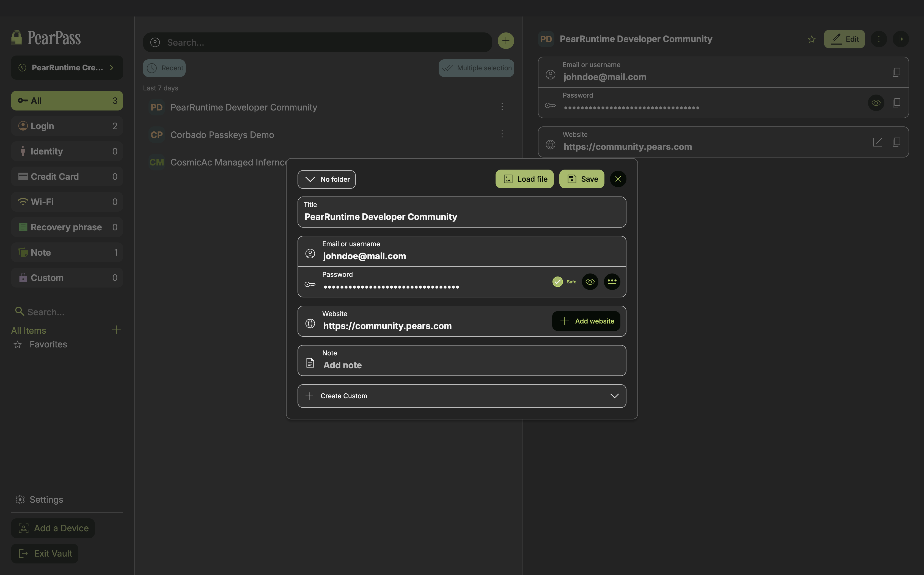Select the Recovery phrase category
This screenshot has width=924, height=575.
67,227
